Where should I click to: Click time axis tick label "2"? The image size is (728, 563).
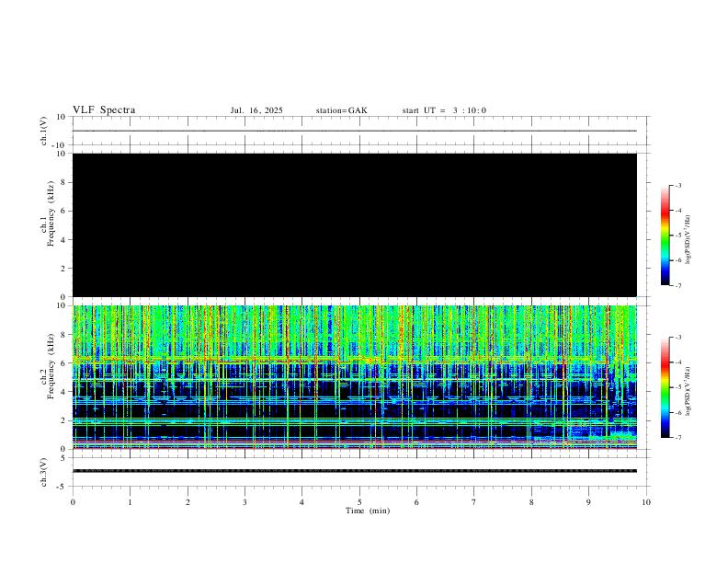(188, 502)
